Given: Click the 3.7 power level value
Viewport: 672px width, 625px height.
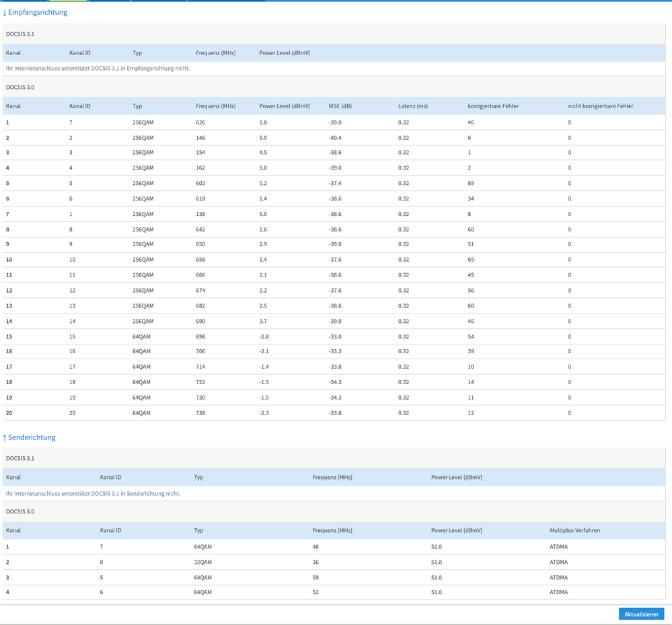Looking at the screenshot, I should click(x=263, y=322).
